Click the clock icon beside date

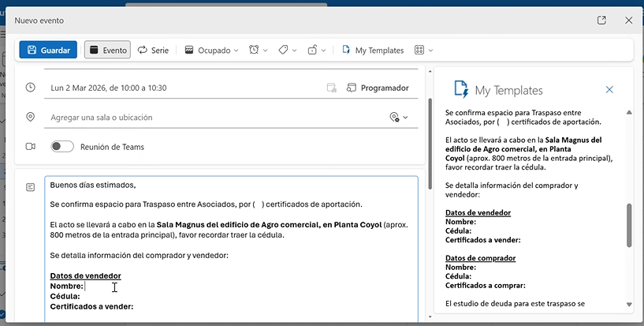(31, 88)
